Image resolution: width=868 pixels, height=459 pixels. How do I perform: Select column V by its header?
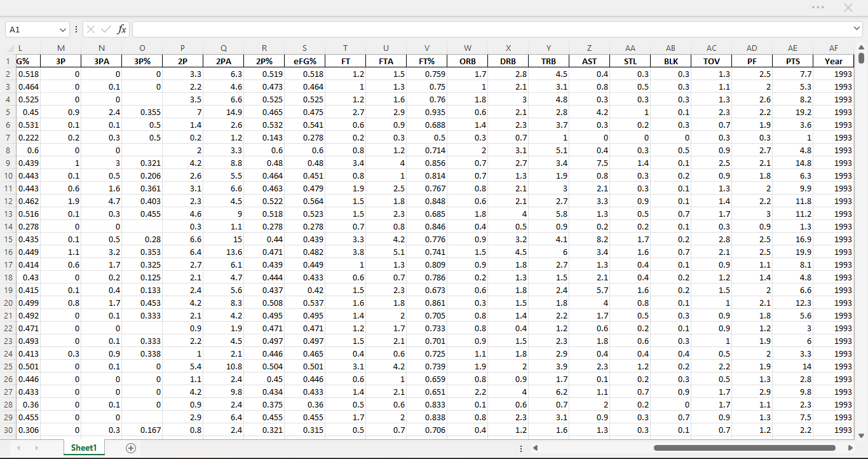point(427,48)
